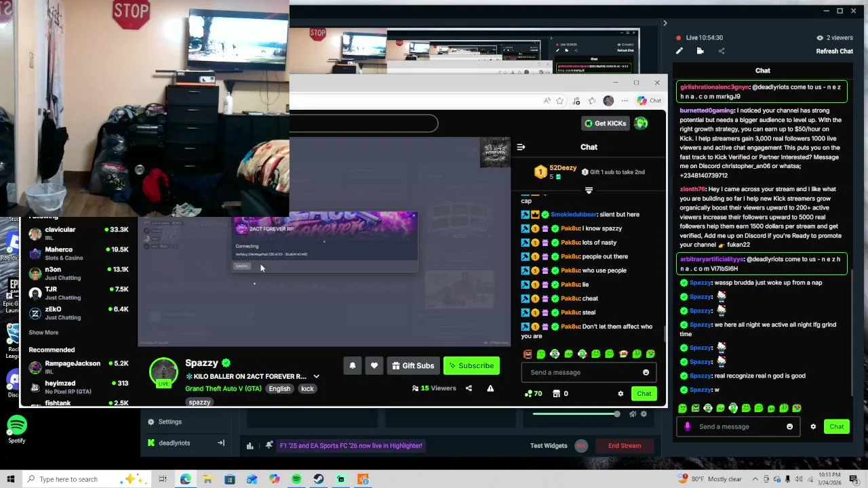Image resolution: width=868 pixels, height=488 pixels.
Task: Open the shop icon showing 0
Action: [560, 394]
